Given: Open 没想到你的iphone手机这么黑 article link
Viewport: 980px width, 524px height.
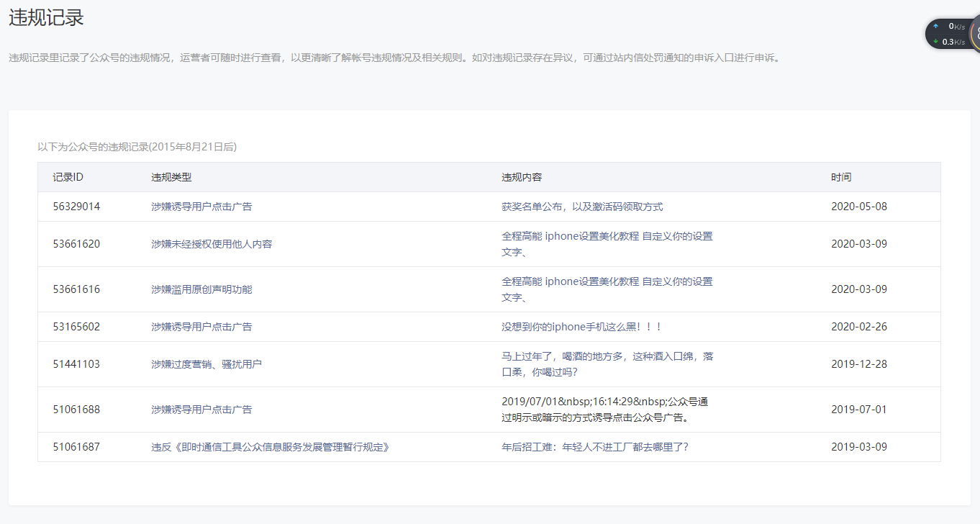Looking at the screenshot, I should click(x=581, y=327).
